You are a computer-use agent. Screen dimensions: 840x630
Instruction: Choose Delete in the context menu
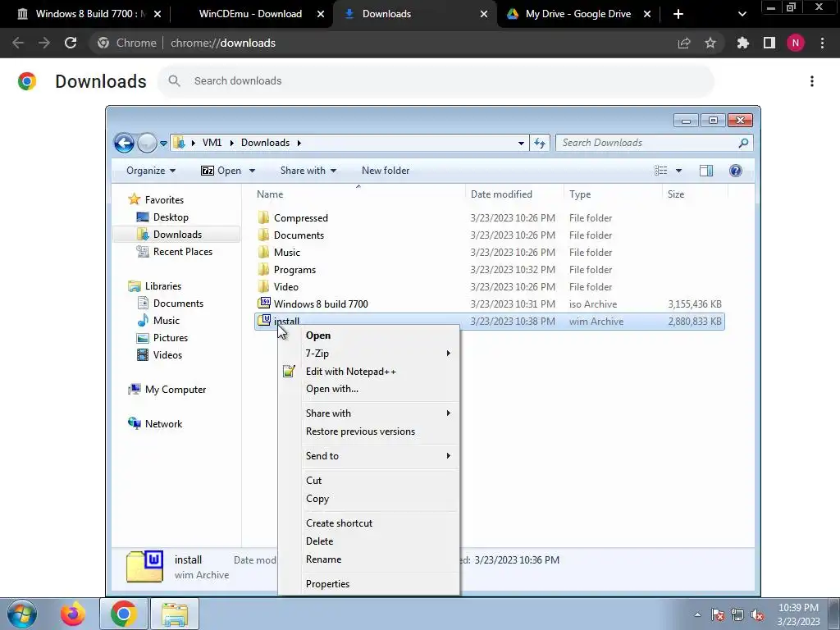[368, 541]
